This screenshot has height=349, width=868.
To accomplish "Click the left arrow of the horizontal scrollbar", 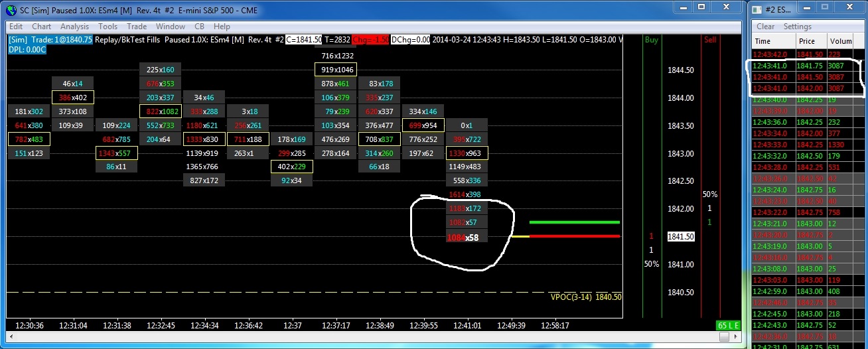I will (x=11, y=337).
